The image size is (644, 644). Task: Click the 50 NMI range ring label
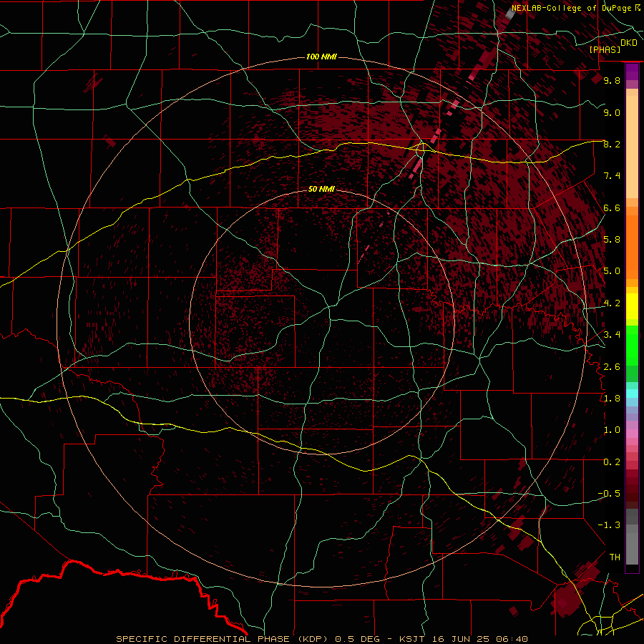(x=321, y=189)
